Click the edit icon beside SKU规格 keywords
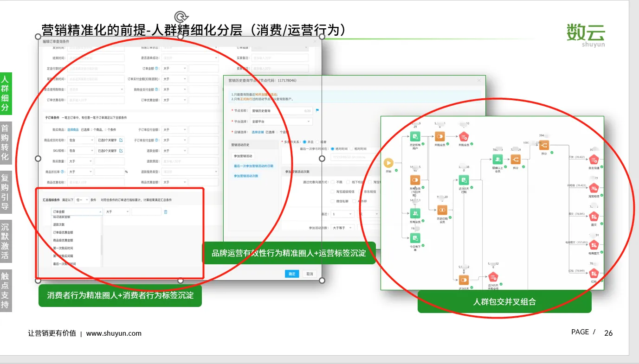This screenshot has height=364, width=639. tap(121, 151)
